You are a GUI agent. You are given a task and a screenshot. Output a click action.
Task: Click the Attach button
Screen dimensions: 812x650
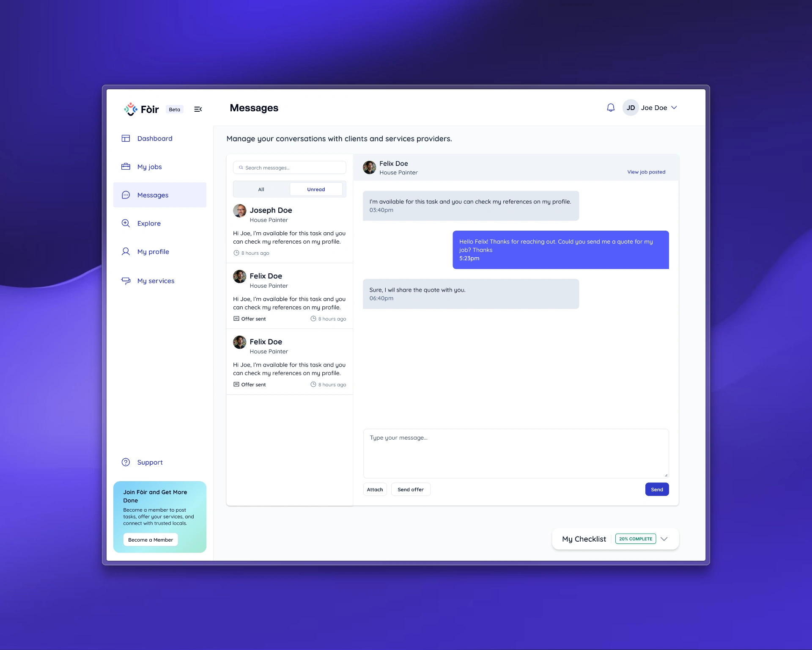pos(375,490)
